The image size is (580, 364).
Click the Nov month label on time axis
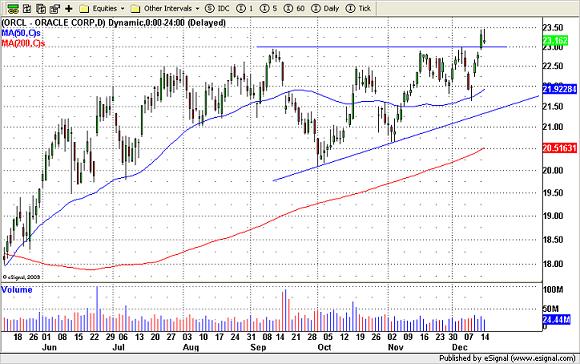[x=395, y=347]
